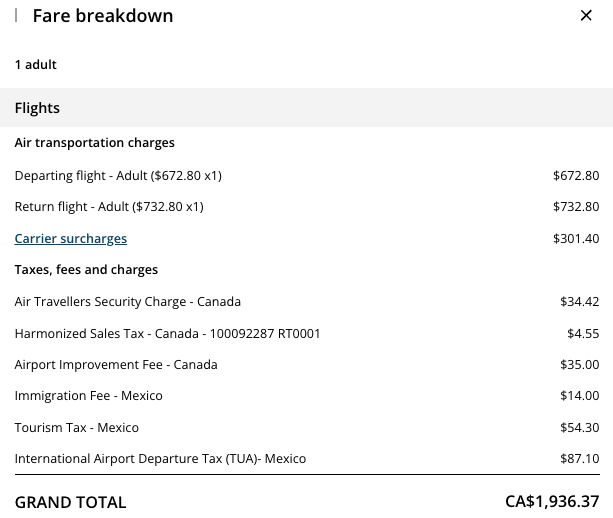Click the $301.40 carrier surcharges amount
Image resolution: width=613 pixels, height=518 pixels.
click(576, 239)
